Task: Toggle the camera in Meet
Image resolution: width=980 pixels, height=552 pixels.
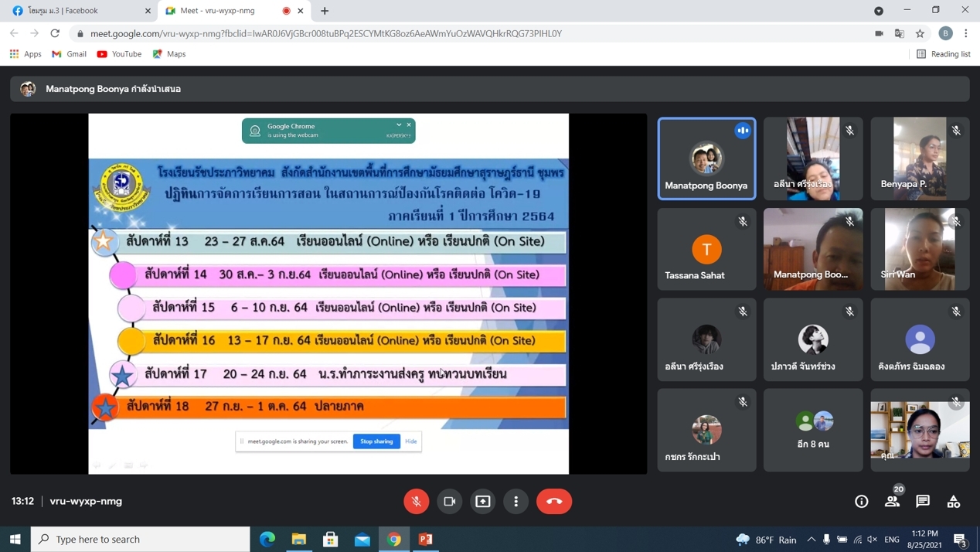Action: [449, 501]
